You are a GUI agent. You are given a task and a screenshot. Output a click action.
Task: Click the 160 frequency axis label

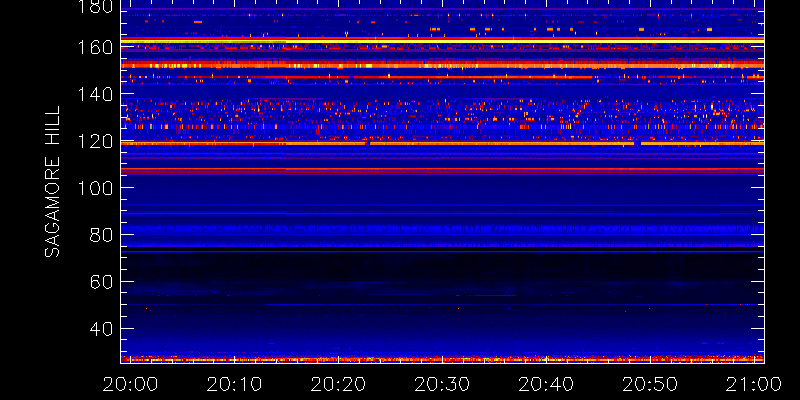click(x=95, y=47)
